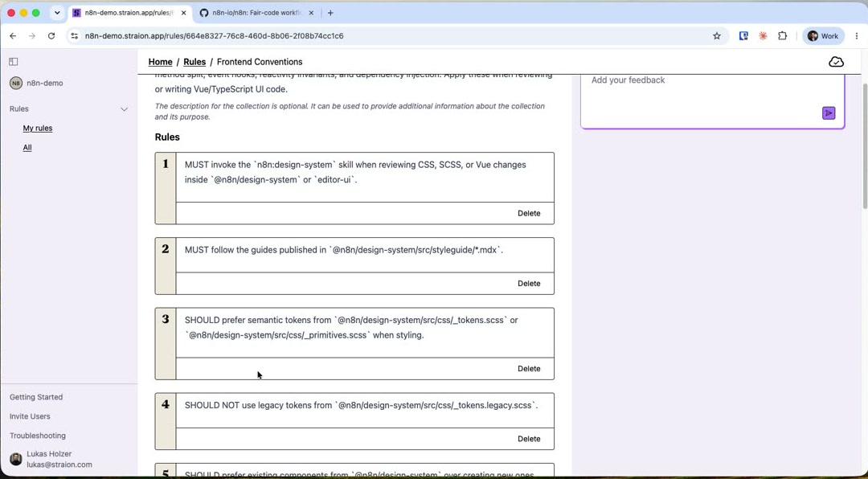Click rule 1 text about CSS, SCSS, Vue
Image resolution: width=868 pixels, height=479 pixels.
[355, 172]
